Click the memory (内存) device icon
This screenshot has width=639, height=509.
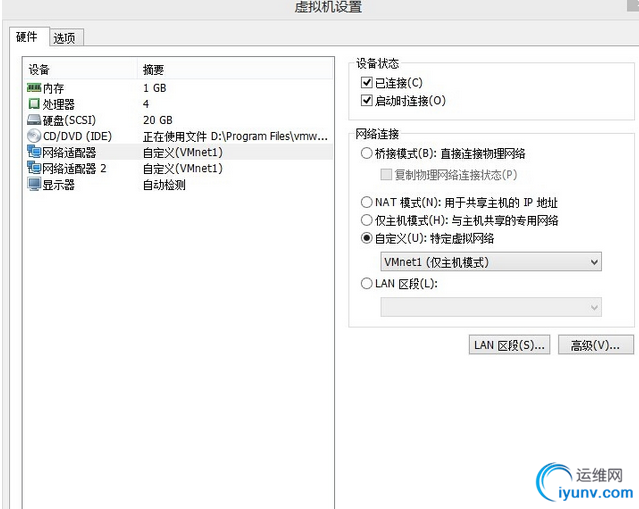pyautogui.click(x=34, y=88)
